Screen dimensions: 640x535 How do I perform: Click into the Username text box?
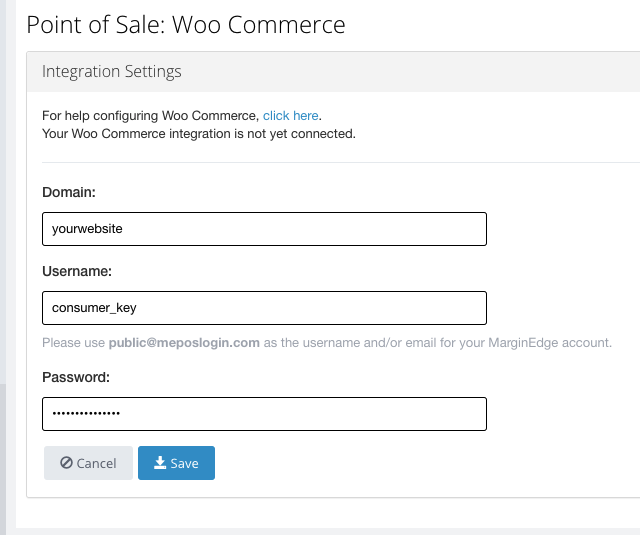[264, 308]
